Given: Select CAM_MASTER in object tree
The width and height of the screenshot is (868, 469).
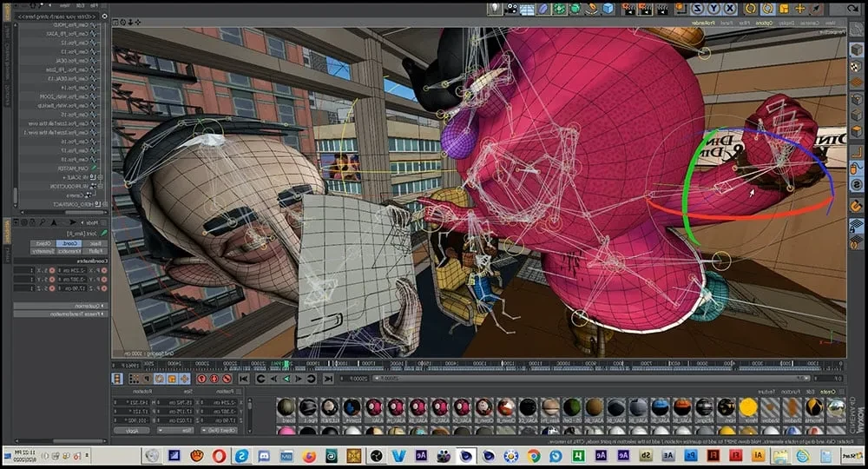Looking at the screenshot, I should click(74, 168).
